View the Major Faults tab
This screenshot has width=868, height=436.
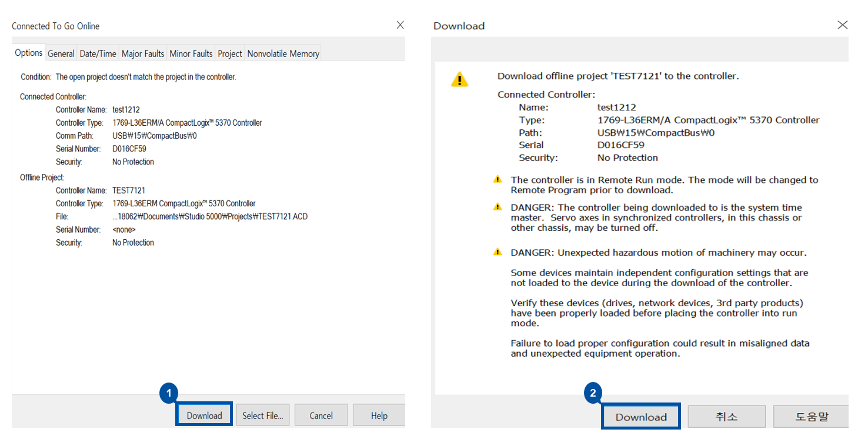(x=143, y=53)
